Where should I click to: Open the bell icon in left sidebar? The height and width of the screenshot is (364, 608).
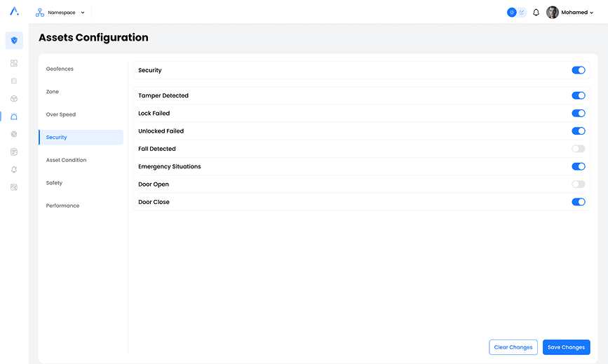[x=14, y=170]
